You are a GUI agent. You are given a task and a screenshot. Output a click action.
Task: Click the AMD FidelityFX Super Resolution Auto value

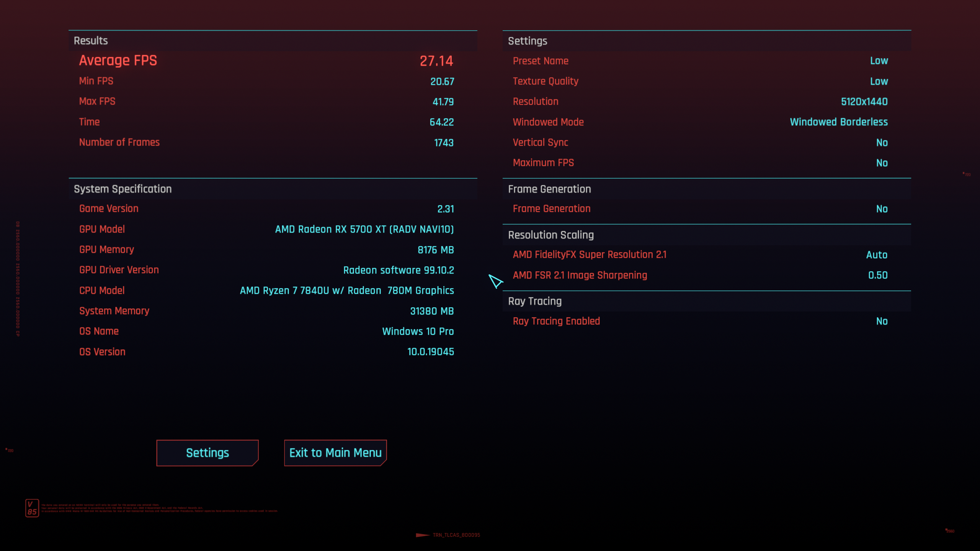click(877, 255)
